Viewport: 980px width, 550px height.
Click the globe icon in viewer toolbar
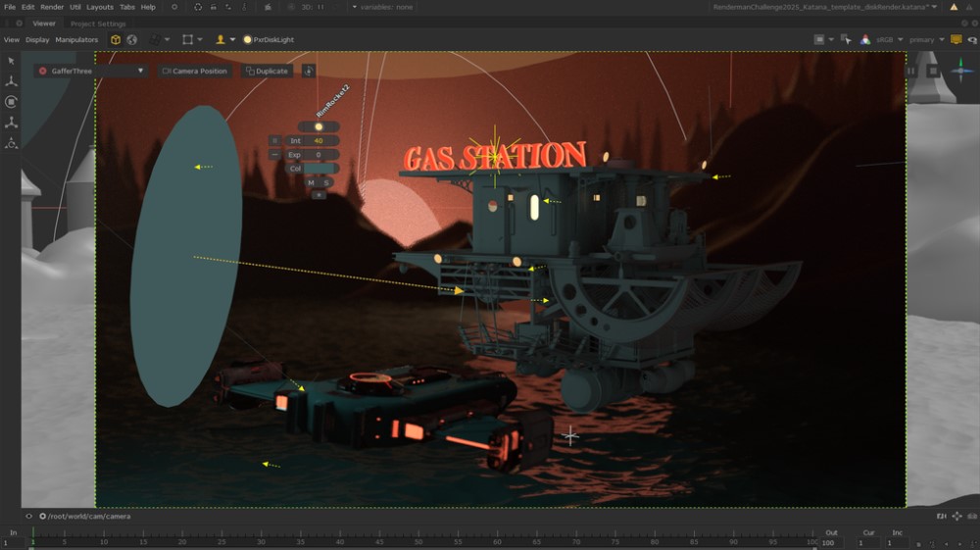(131, 40)
